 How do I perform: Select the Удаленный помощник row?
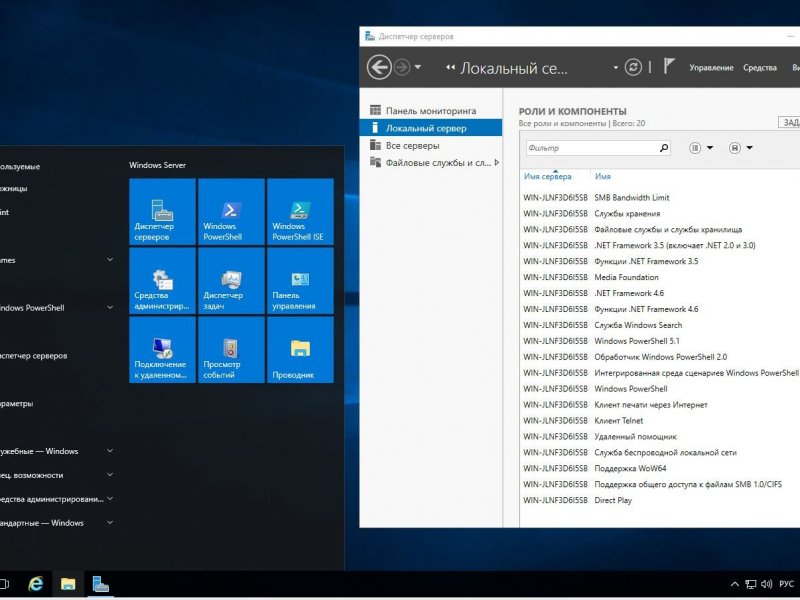coord(661,436)
